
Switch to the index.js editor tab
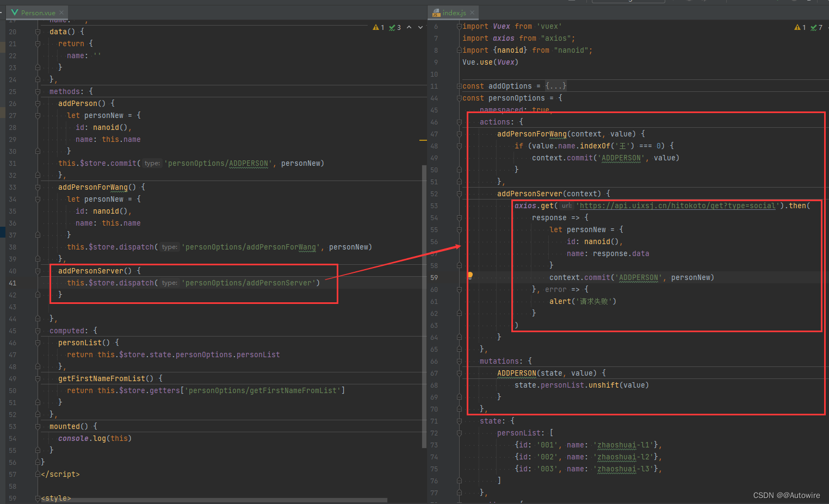pyautogui.click(x=454, y=13)
